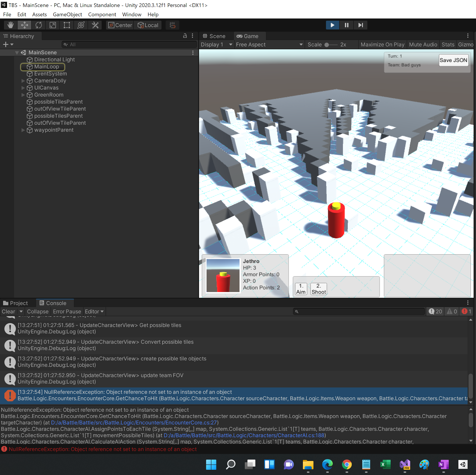
Task: Toggle Local handle orientation
Action: (x=148, y=25)
